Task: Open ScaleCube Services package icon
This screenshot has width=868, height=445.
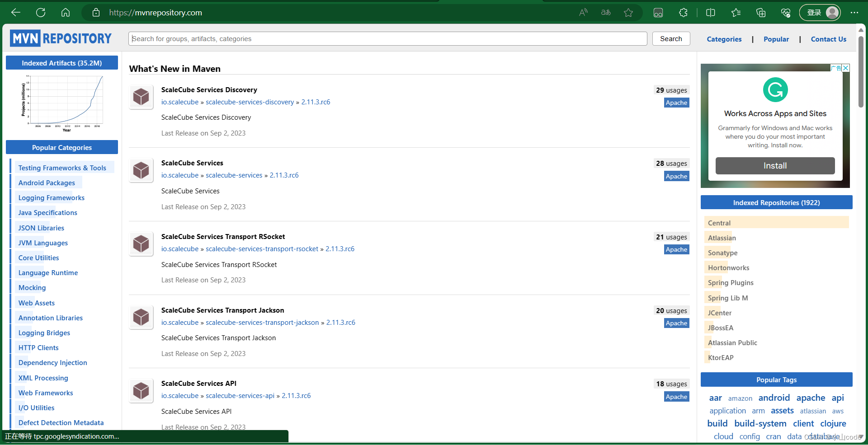Action: click(141, 170)
